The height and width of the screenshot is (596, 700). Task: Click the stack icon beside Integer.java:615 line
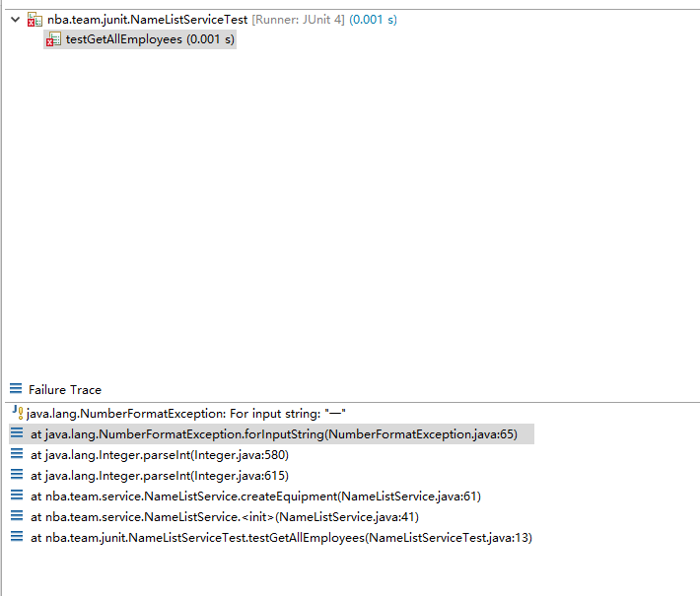[x=17, y=474]
